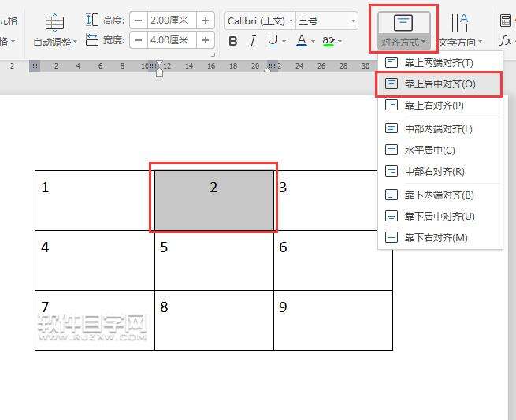516x420 pixels.
Task: Click table cell containing 9
Action: tap(333, 320)
